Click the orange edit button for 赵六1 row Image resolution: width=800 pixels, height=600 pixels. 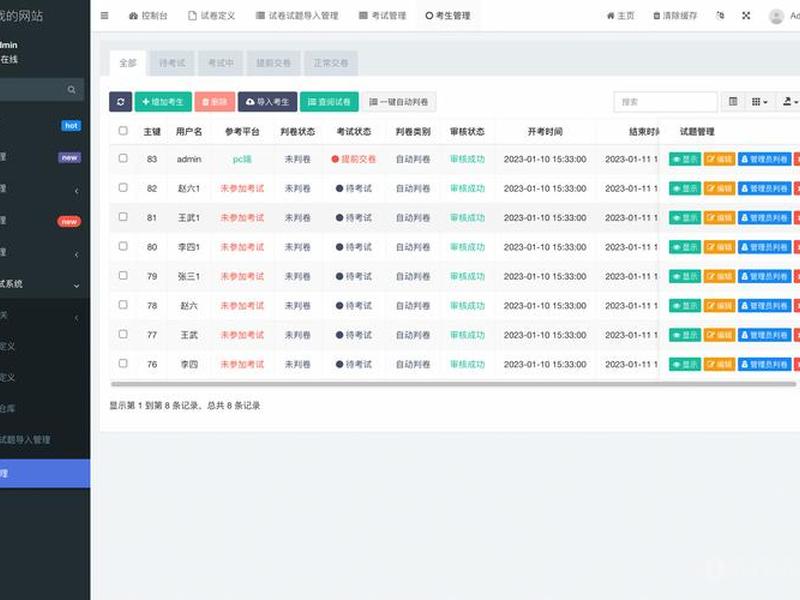click(x=719, y=188)
